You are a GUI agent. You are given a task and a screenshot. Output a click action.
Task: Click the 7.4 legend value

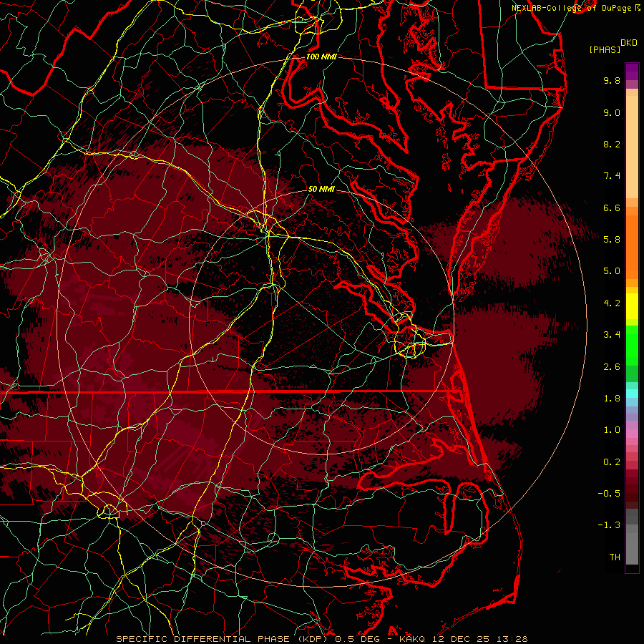coord(612,176)
